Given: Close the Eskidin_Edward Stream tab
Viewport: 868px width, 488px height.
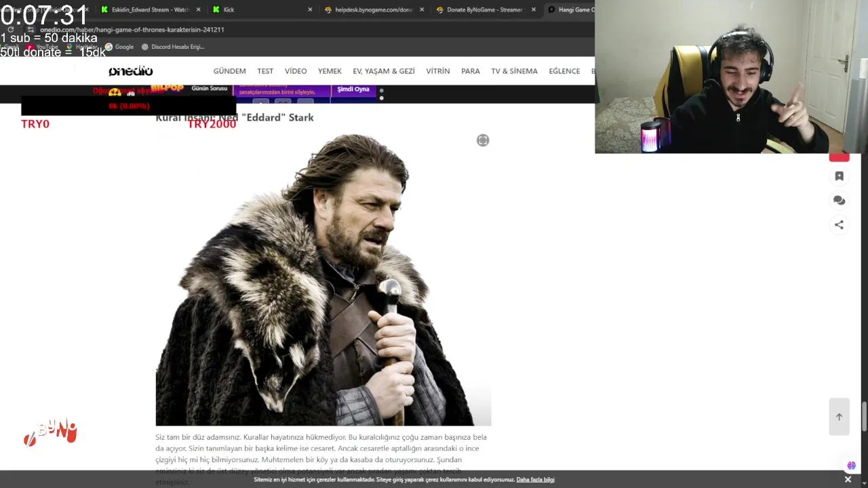Looking at the screenshot, I should click(x=199, y=9).
